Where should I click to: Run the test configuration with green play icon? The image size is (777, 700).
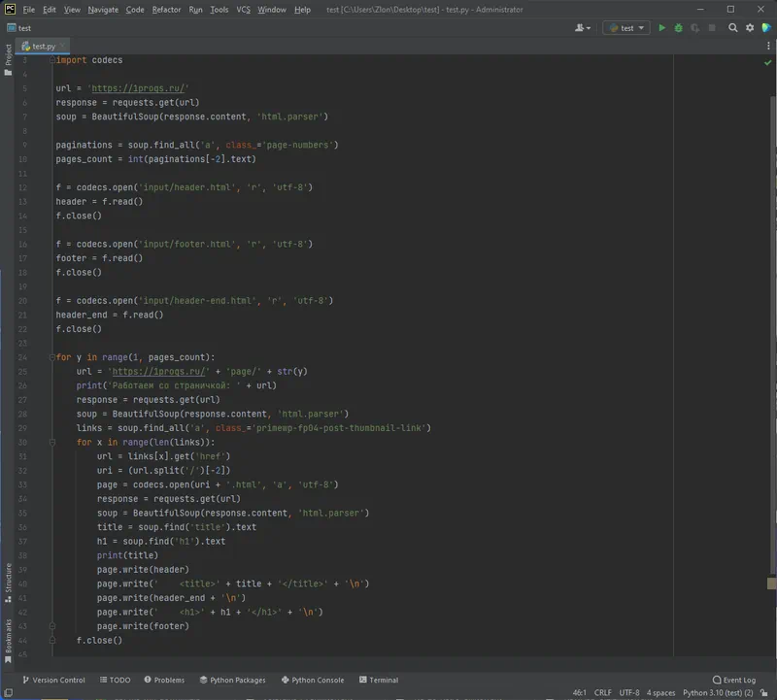[x=662, y=28]
